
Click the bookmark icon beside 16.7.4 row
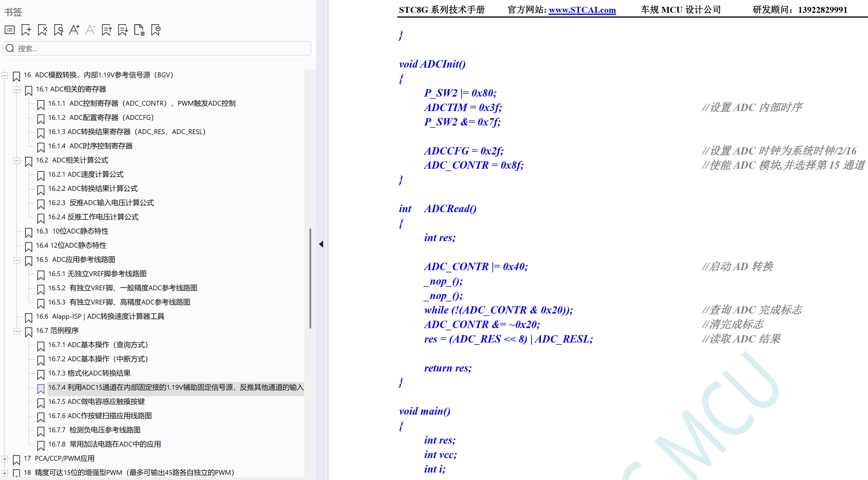(41, 389)
